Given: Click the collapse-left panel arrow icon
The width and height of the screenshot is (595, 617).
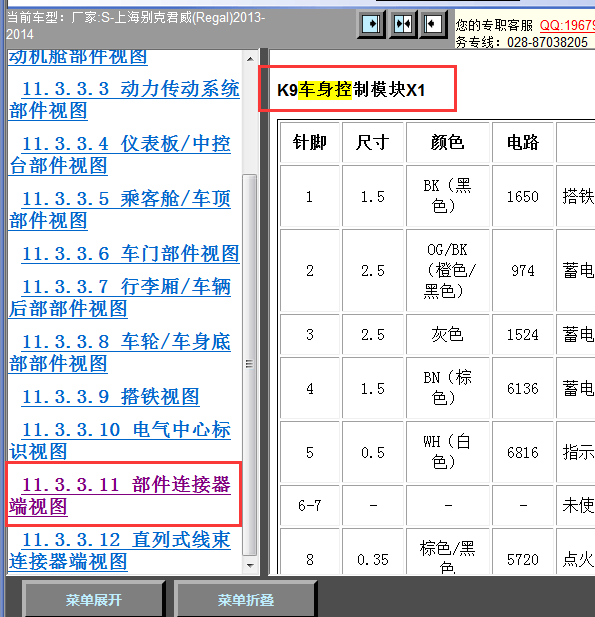Looking at the screenshot, I should (x=433, y=24).
